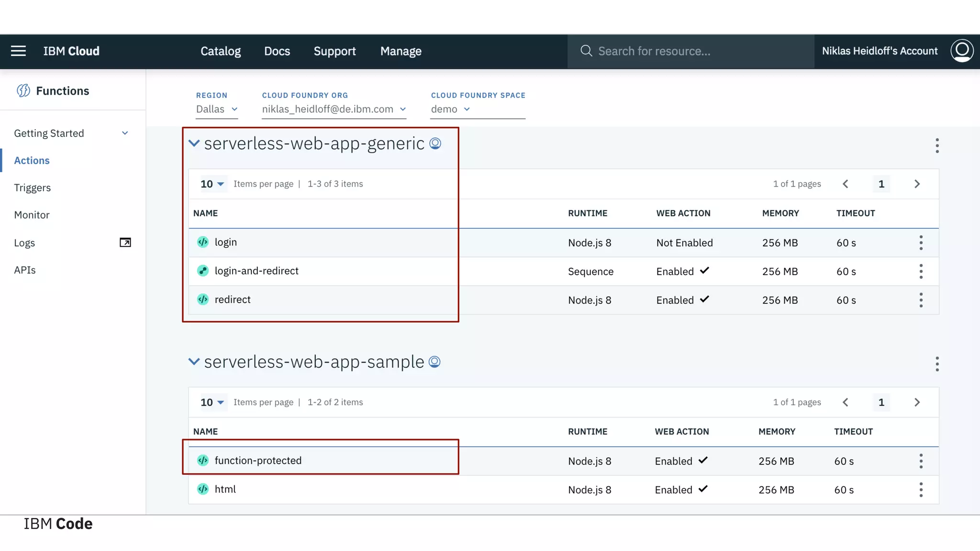Image resolution: width=980 pixels, height=551 pixels.
Task: Select Triggers in the sidebar
Action: point(32,187)
